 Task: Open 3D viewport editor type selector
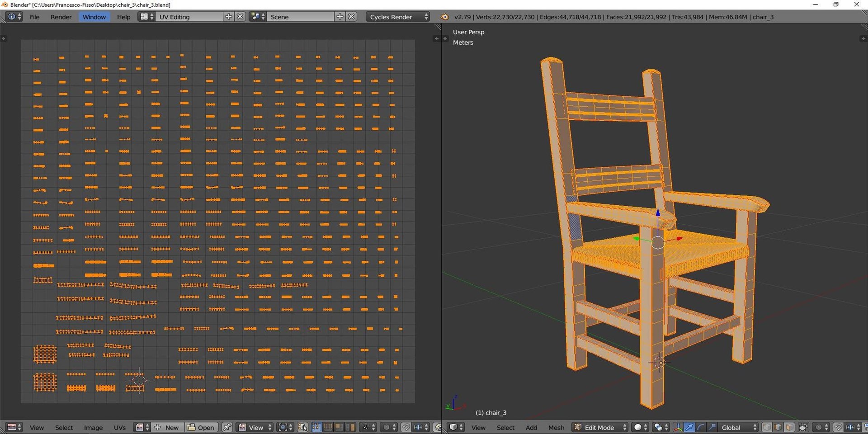click(456, 427)
